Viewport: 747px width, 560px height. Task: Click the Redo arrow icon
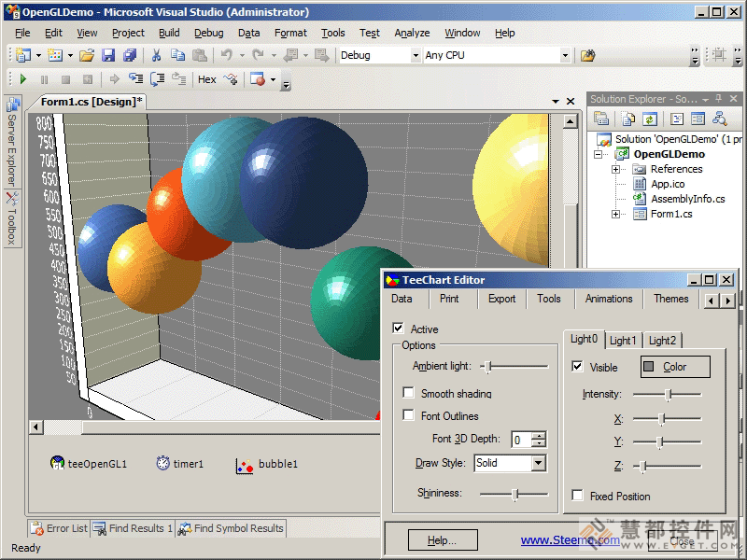[x=259, y=55]
